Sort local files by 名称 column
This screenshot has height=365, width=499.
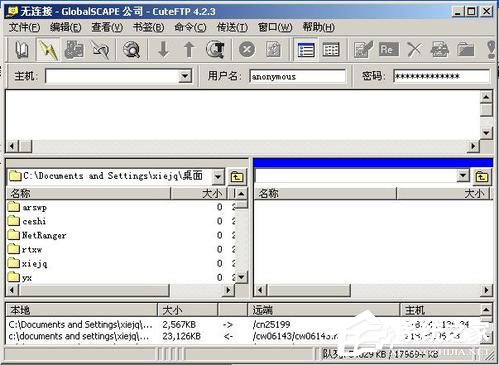(88, 193)
